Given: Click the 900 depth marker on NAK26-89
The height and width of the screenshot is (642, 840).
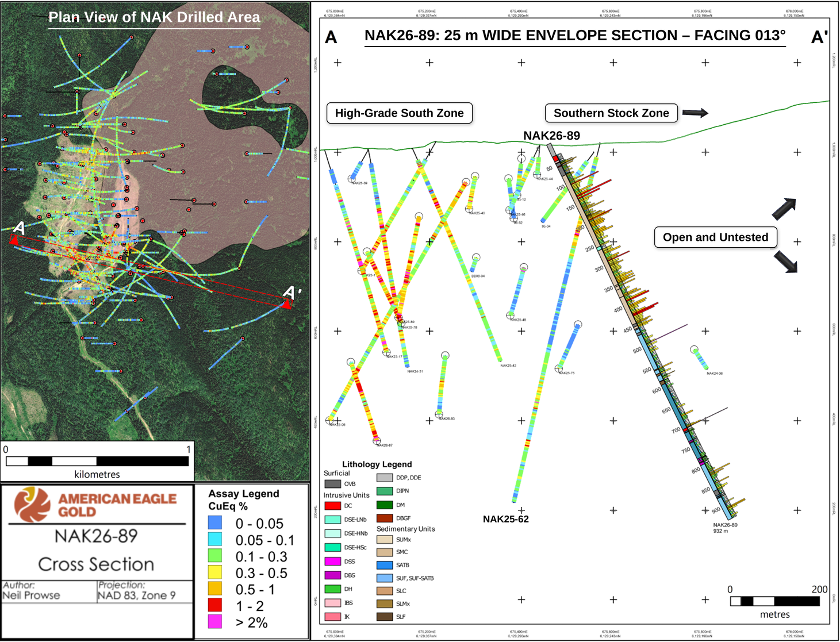Looking at the screenshot, I should click(716, 510).
